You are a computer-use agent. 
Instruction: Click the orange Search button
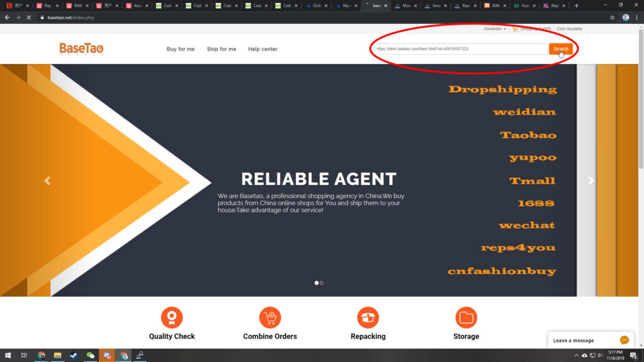tap(560, 49)
